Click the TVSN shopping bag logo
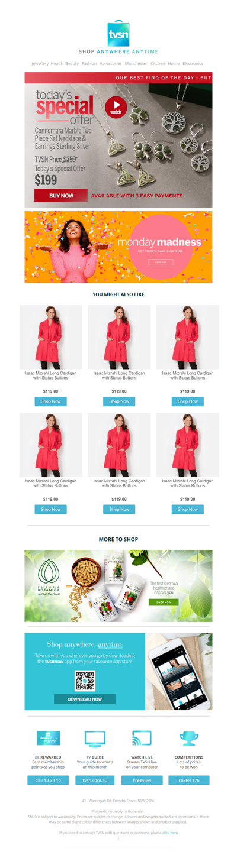Image resolution: width=237 pixels, height=868 pixels. click(118, 33)
